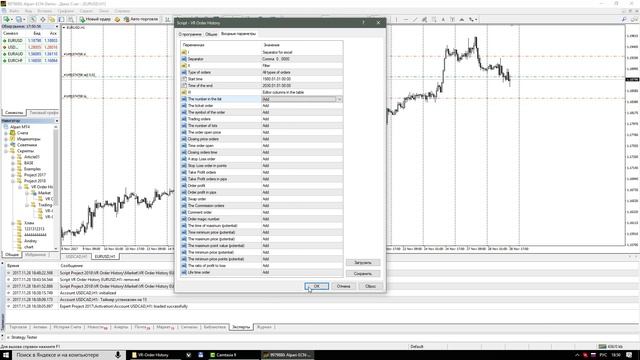This screenshot has height=360, width=640.
Task: Expand the Счета node in Navigator
Action: (6, 133)
